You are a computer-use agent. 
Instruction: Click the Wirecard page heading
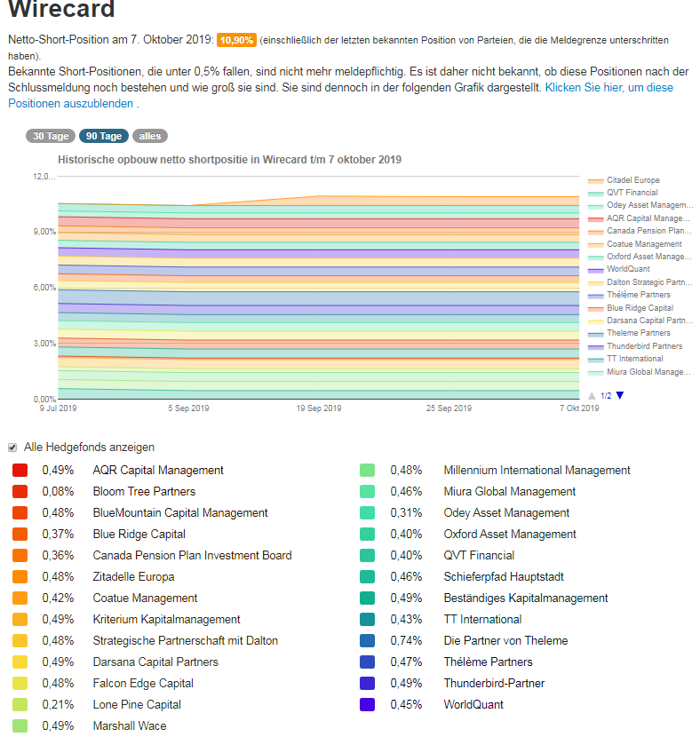click(x=61, y=9)
